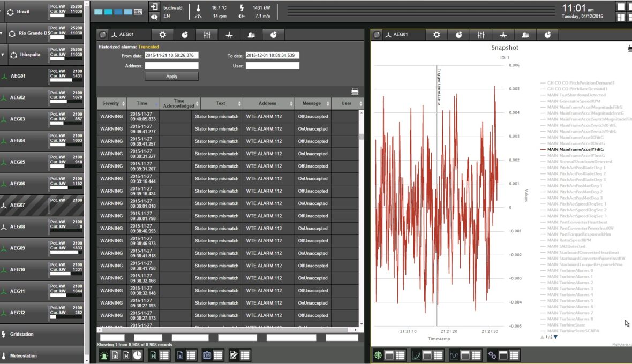Click the edit notepad icon in bottom toolbar

(234, 355)
